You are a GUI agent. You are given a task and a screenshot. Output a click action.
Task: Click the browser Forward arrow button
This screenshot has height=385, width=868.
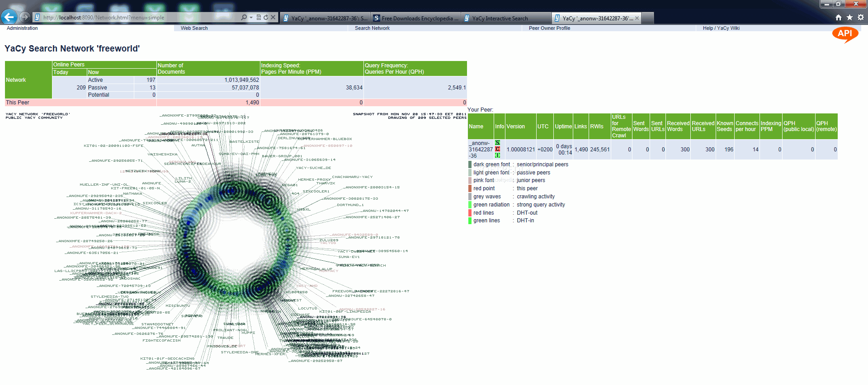coord(25,17)
